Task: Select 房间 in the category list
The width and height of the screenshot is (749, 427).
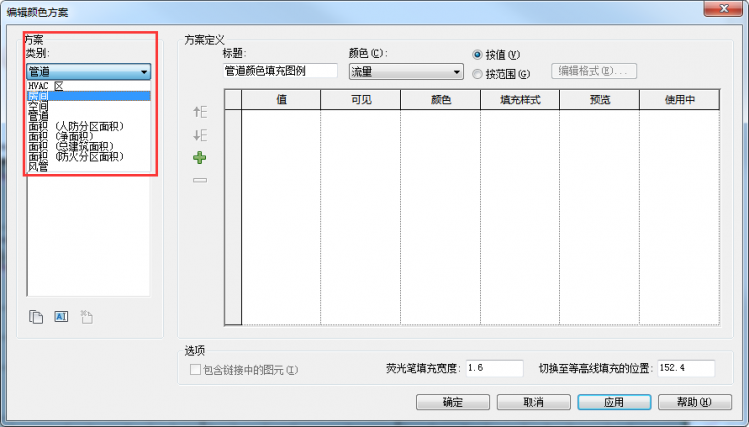Action: [38, 97]
